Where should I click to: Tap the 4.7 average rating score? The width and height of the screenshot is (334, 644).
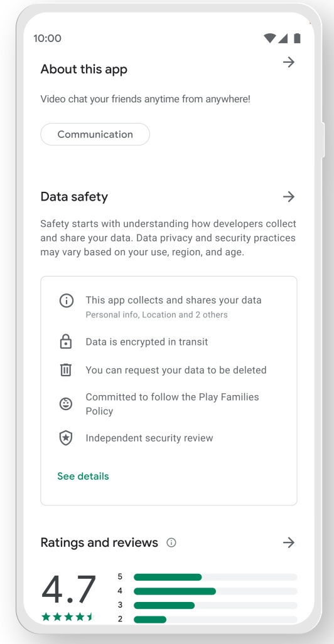[68, 589]
